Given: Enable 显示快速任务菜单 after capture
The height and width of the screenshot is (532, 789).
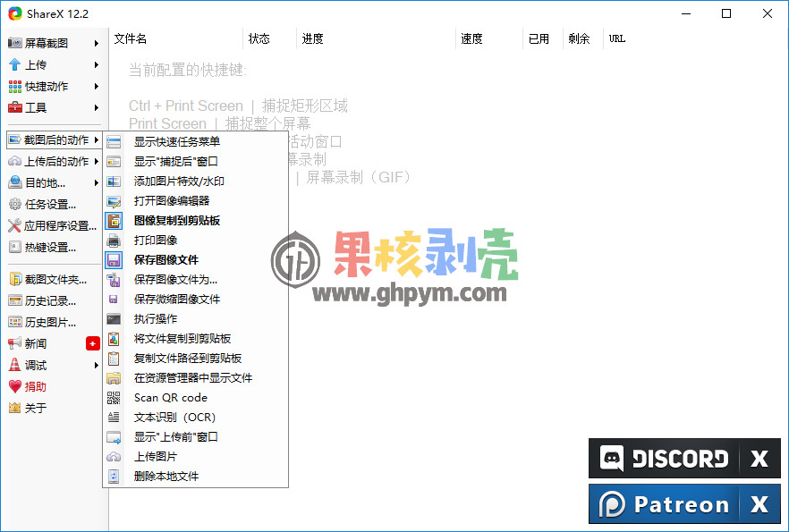Looking at the screenshot, I should [195, 142].
